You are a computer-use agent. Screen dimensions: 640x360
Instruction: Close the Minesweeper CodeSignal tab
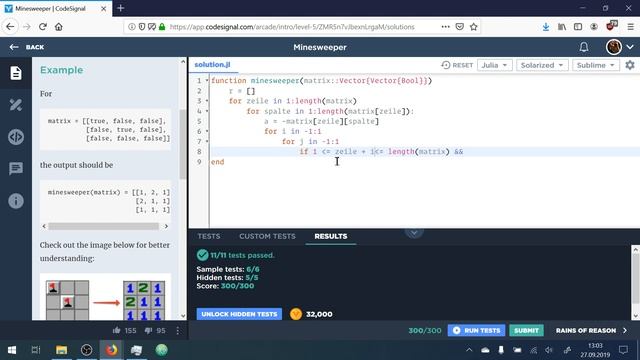tap(104, 8)
